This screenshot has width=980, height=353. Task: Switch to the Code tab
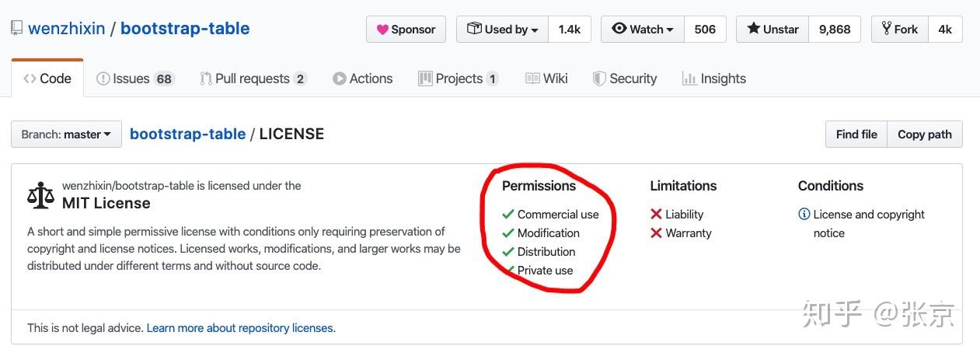click(x=47, y=79)
